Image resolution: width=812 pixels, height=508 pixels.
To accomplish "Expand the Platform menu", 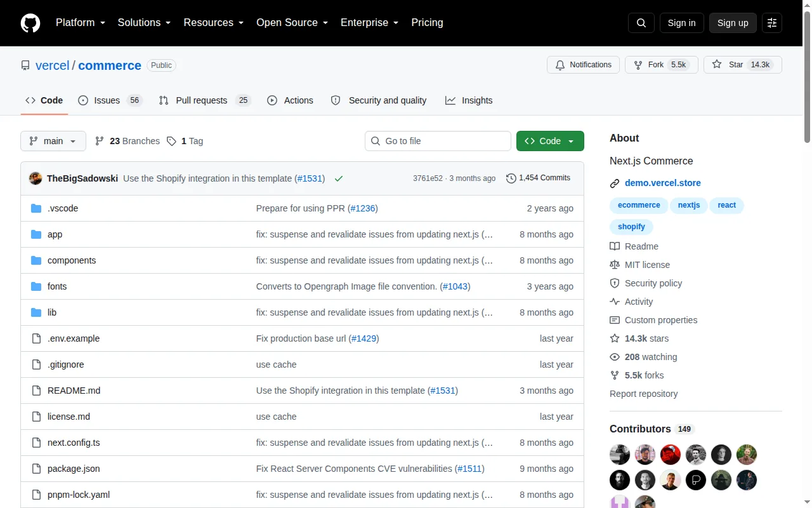I will pyautogui.click(x=80, y=23).
